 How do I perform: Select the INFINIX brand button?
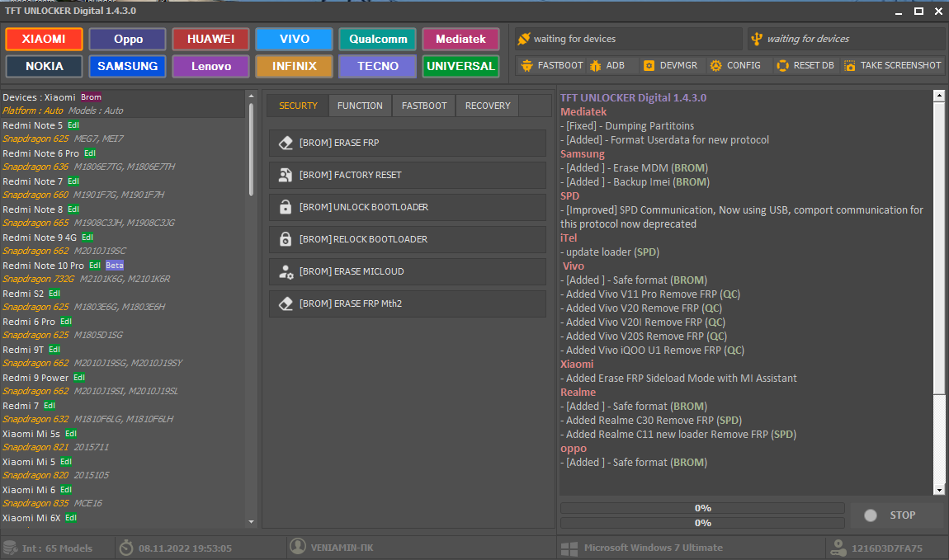pos(294,66)
